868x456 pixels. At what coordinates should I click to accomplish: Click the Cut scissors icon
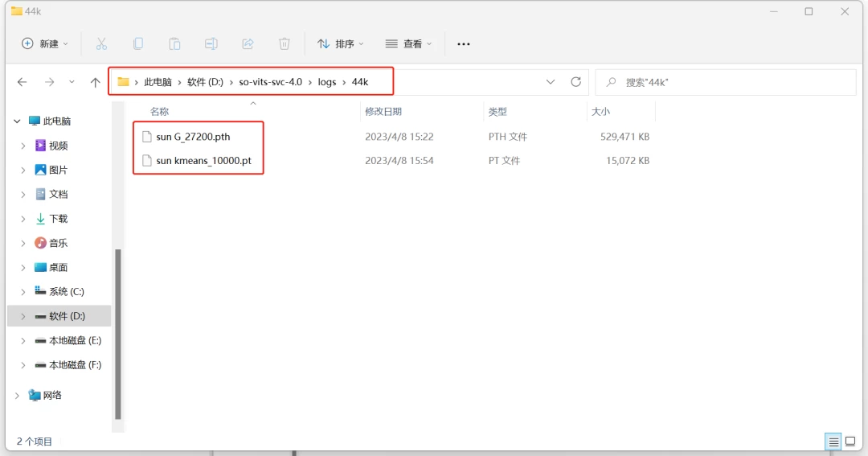tap(101, 43)
